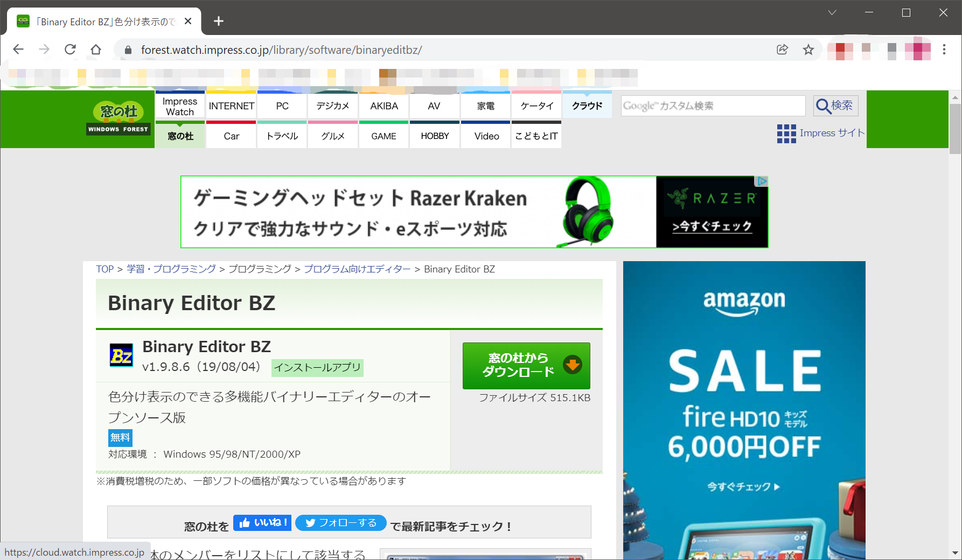The height and width of the screenshot is (560, 962).
Task: Follow the TOP breadcrumb link
Action: [105, 269]
